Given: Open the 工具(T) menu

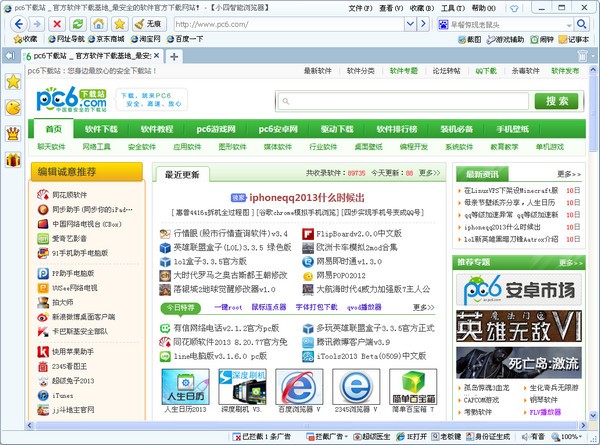Looking at the screenshot, I should click(x=453, y=8).
